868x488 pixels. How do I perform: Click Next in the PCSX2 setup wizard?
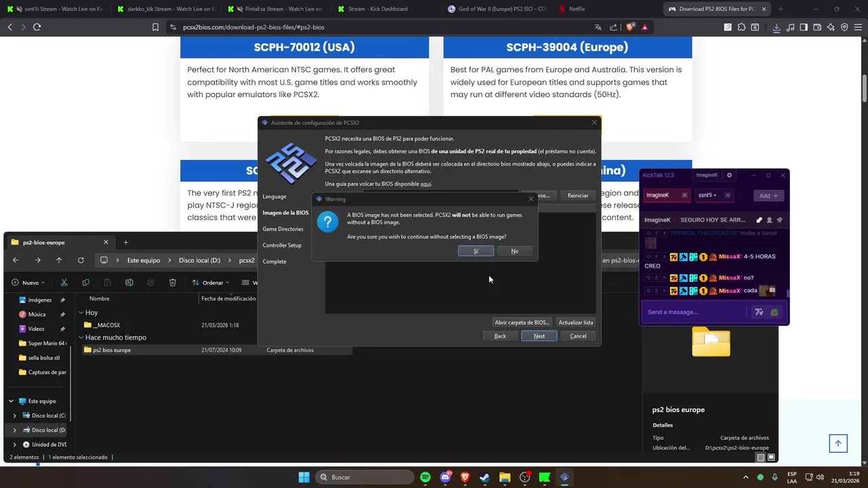(539, 336)
